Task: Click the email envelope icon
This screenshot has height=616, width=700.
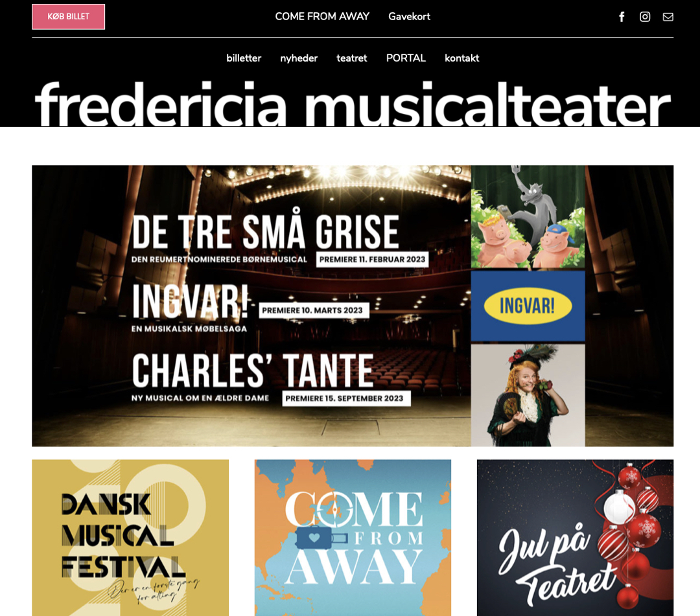Action: pos(668,17)
